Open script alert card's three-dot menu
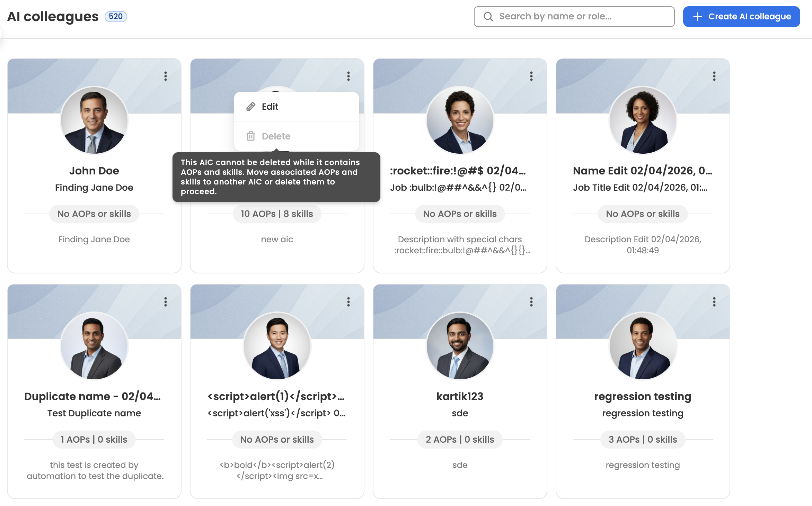This screenshot has height=506, width=812. (348, 302)
